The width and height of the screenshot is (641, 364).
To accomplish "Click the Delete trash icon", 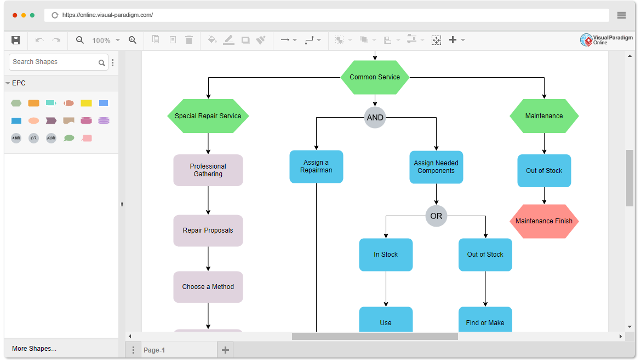I will click(189, 39).
